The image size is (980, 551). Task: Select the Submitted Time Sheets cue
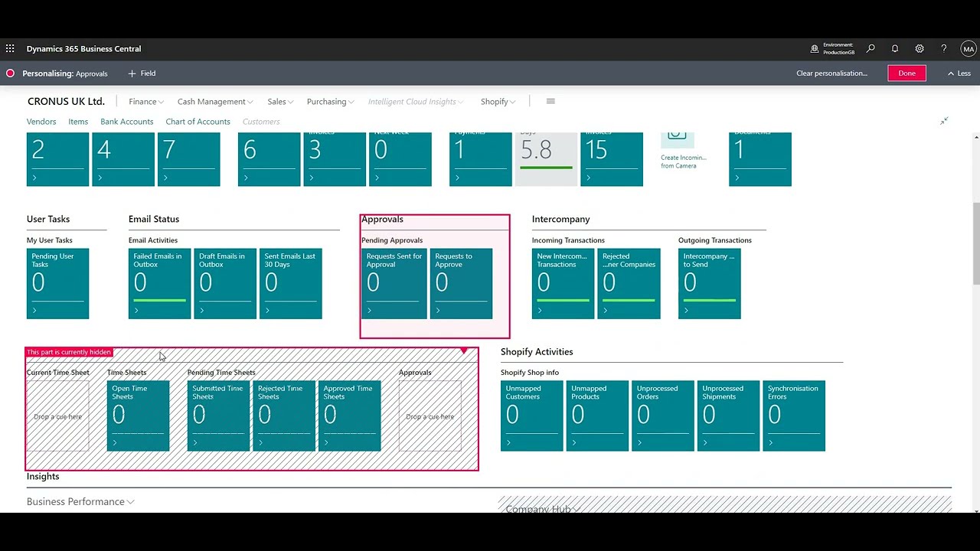pos(219,416)
